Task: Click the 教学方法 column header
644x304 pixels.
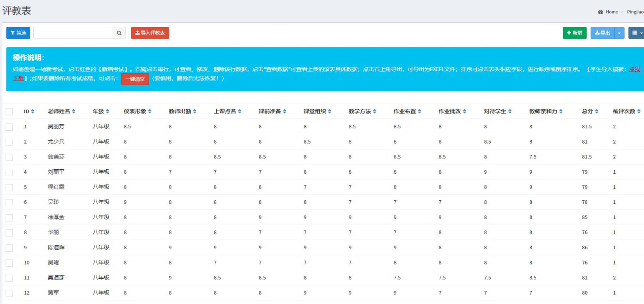Action: coord(362,111)
